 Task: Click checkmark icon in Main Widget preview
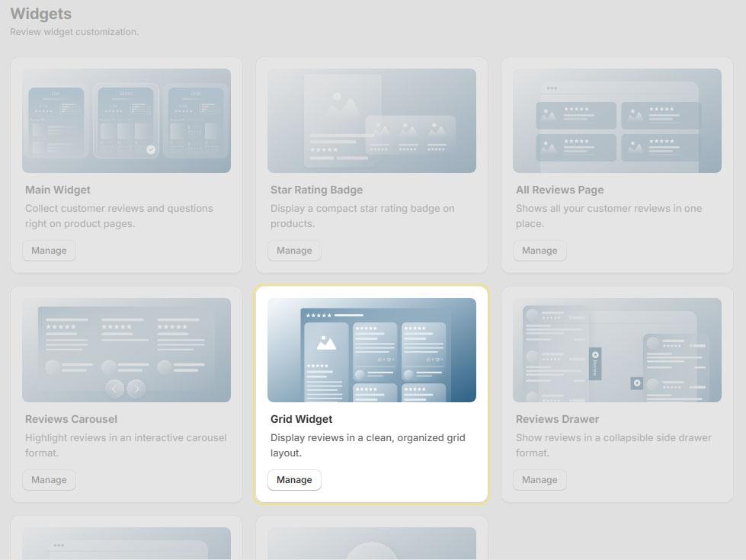click(151, 150)
